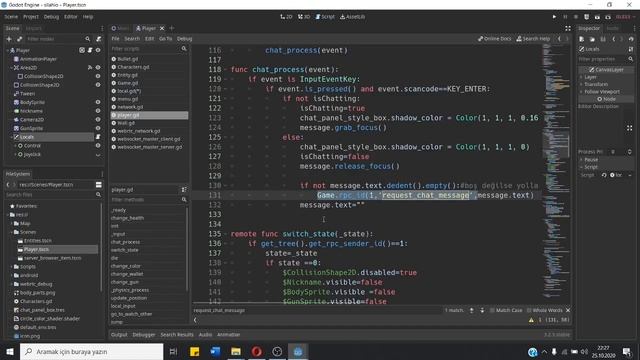Switch to 2D workspace

[x=286, y=17]
